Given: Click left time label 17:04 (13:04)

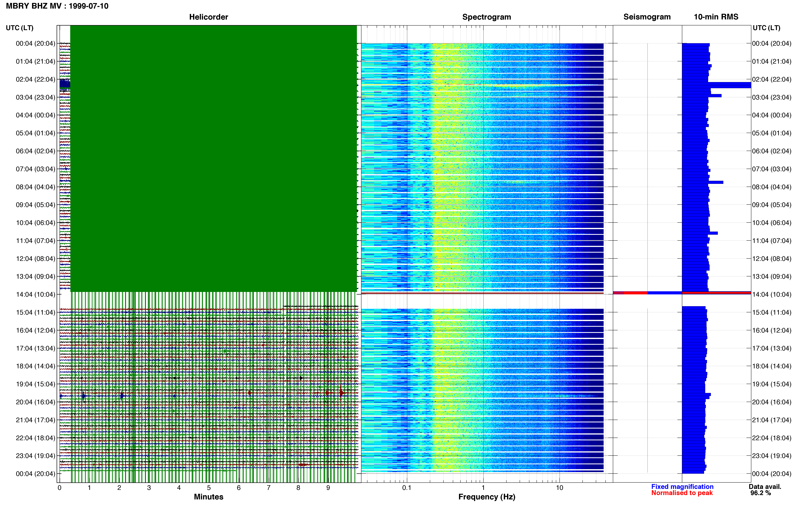Looking at the screenshot, I should coord(36,348).
